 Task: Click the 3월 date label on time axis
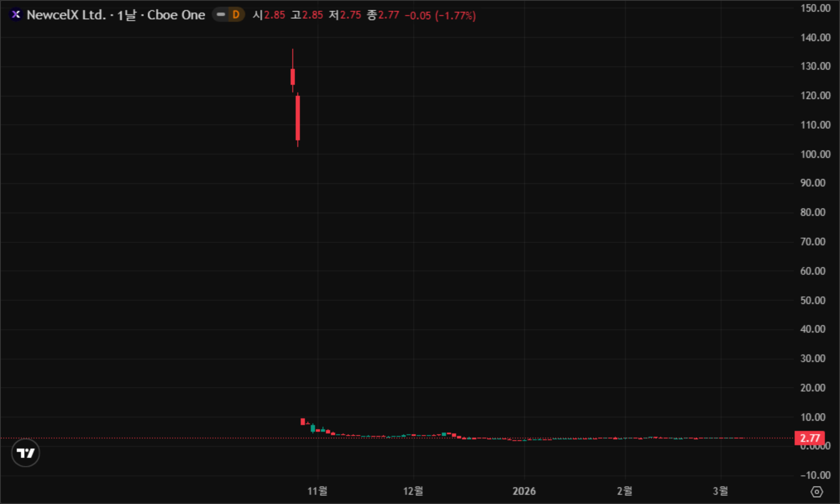pos(720,491)
